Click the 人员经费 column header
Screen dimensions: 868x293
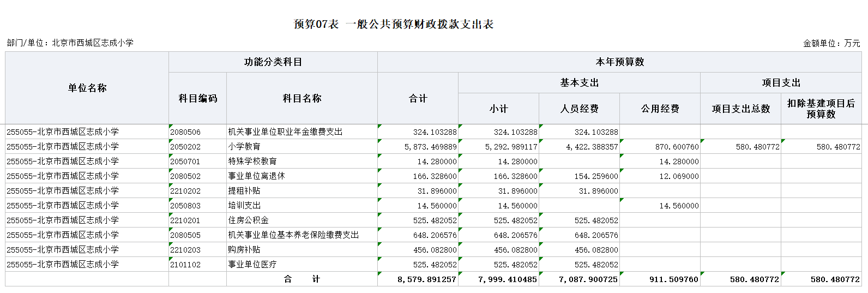tap(579, 109)
